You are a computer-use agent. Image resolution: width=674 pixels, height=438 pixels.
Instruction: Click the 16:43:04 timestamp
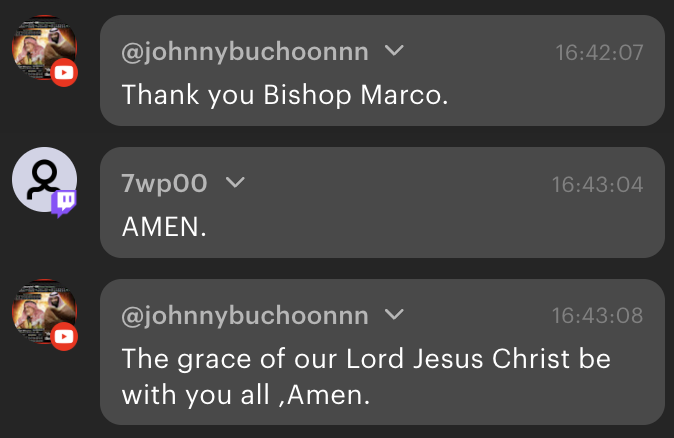[597, 185]
